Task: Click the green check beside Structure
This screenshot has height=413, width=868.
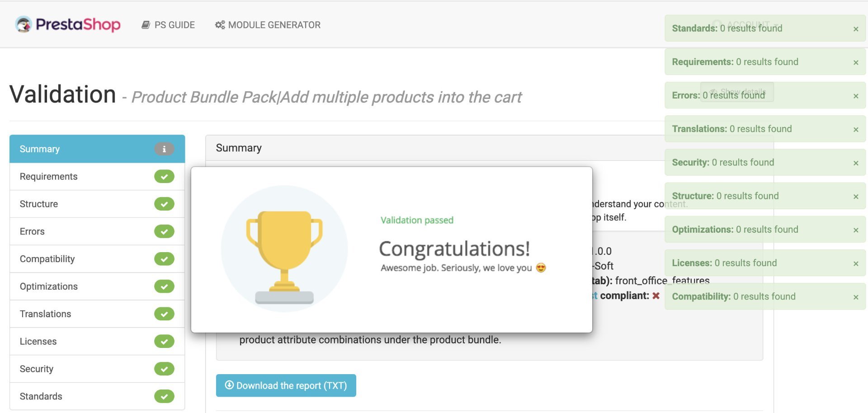Action: (x=164, y=204)
